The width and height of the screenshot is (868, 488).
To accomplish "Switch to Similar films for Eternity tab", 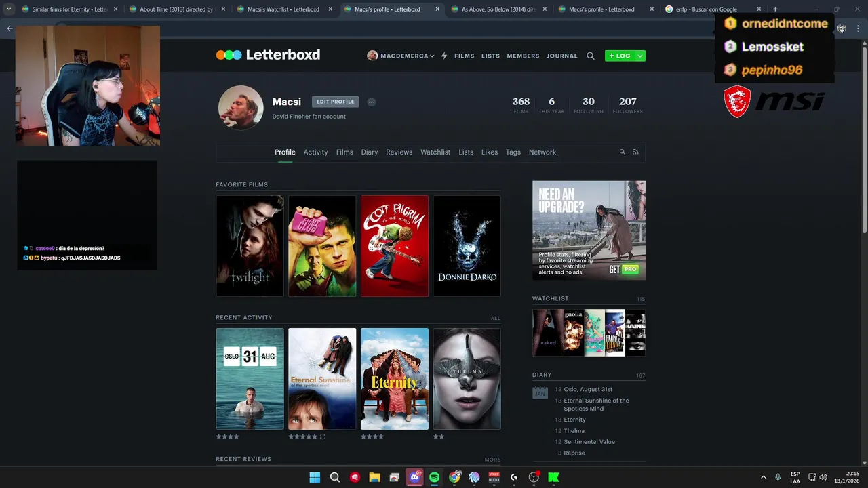I will click(x=69, y=9).
